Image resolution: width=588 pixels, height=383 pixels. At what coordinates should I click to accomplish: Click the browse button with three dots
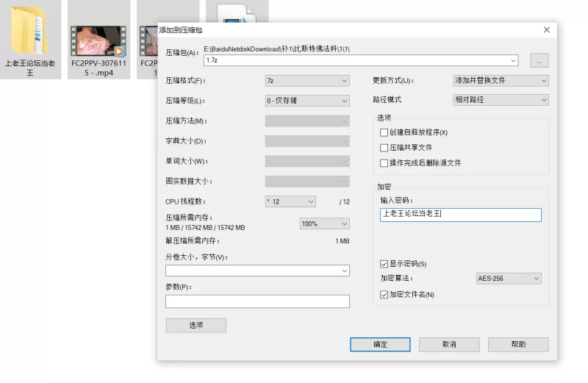tap(539, 60)
